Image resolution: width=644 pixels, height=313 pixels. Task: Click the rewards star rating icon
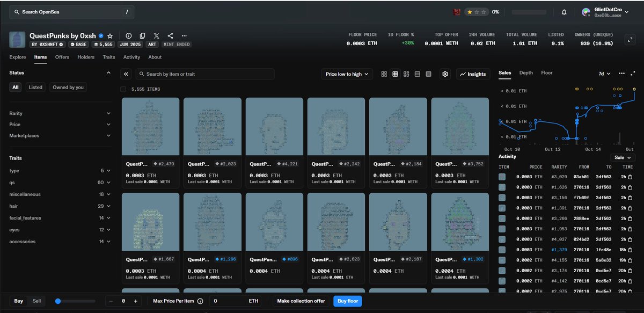[478, 12]
